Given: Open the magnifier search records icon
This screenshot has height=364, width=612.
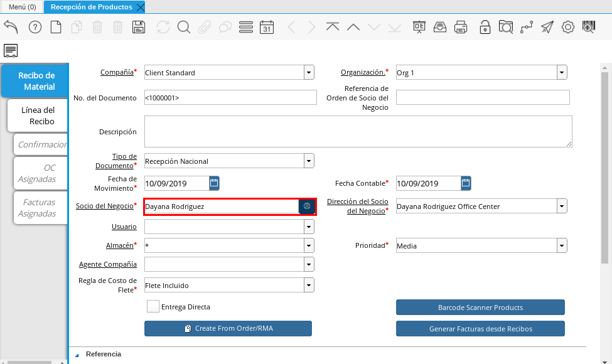Looking at the screenshot, I should pos(183,27).
